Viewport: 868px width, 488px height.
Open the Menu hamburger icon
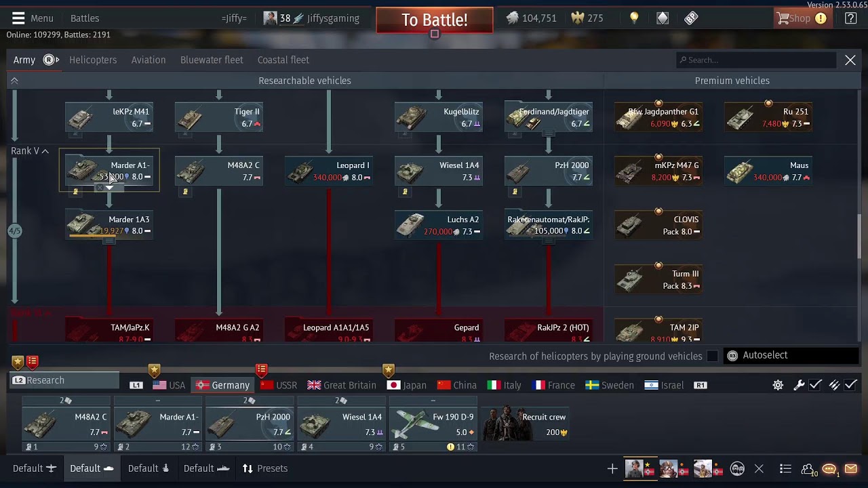pos(18,18)
